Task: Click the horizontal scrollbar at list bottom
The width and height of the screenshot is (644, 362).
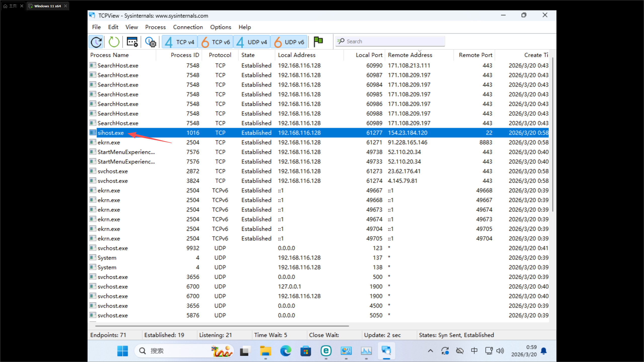Action: pos(222,326)
